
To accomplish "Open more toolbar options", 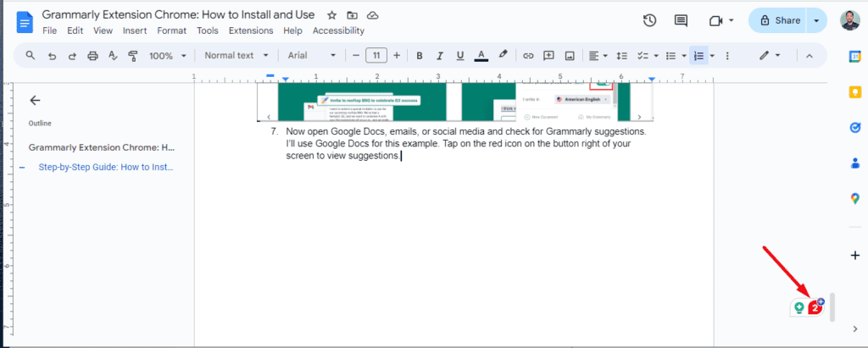I will [x=727, y=55].
